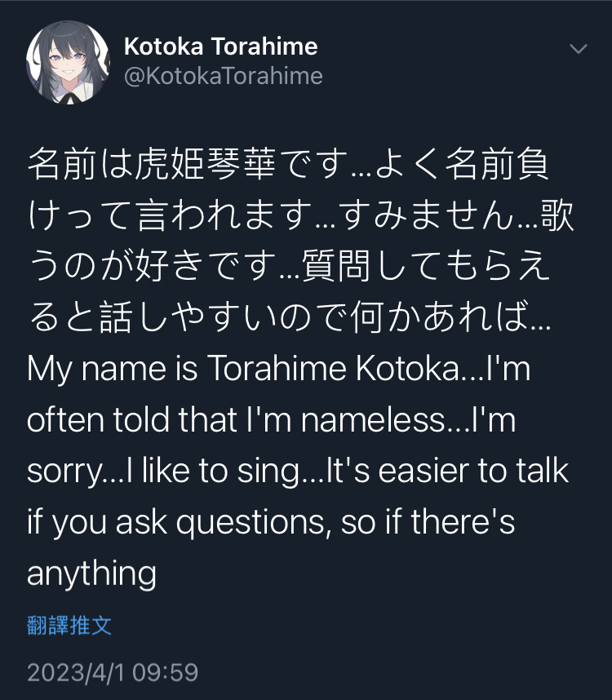Select the Japanese line starting ると話しやすい
Image resolution: width=612 pixels, height=700 pixels.
(290, 317)
